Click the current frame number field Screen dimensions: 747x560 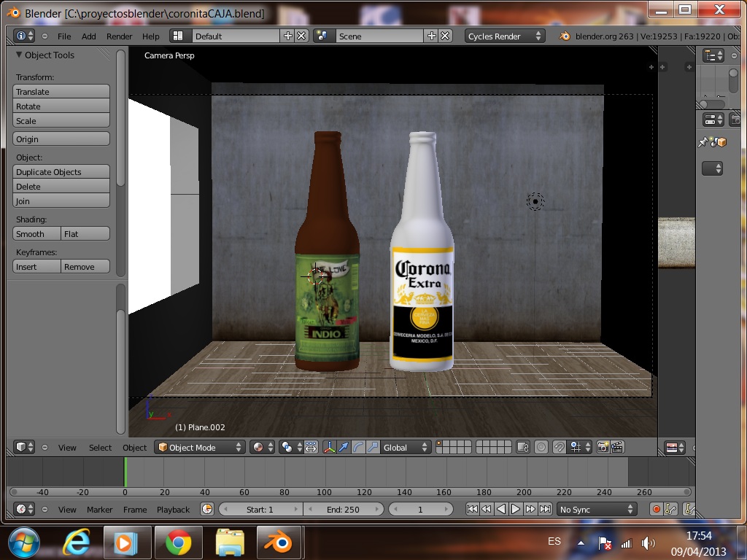[420, 509]
